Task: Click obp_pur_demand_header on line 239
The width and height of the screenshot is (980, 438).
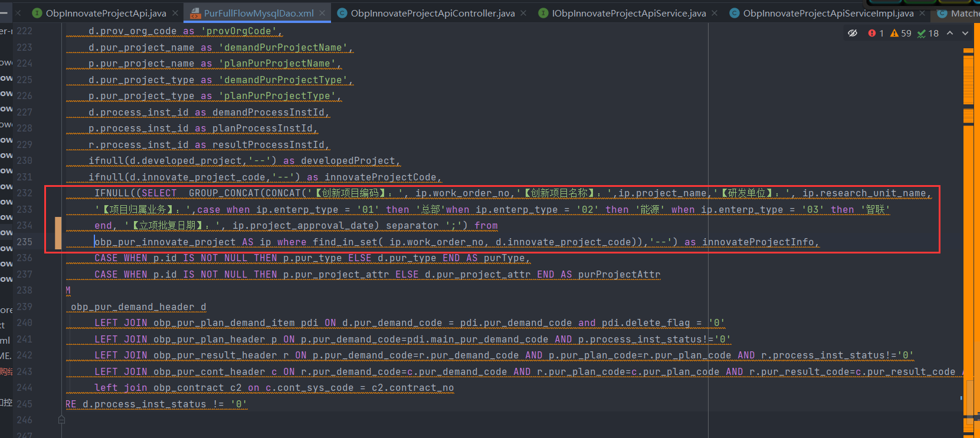Action: pyautogui.click(x=133, y=307)
